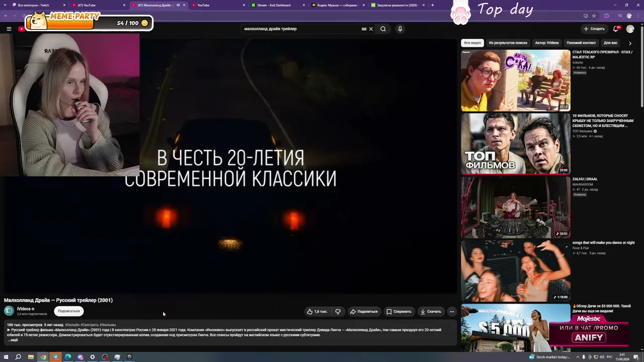Open the GTA5 Majestic RP video thumbnail
The image size is (644, 362).
point(516,80)
